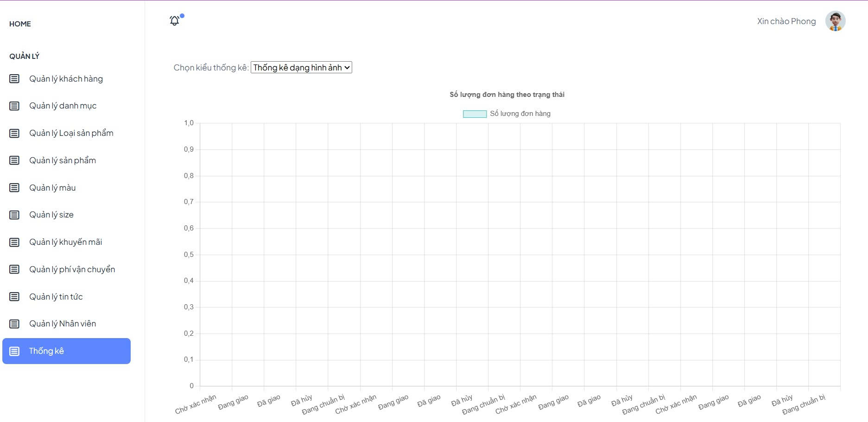Click the Quản lý Nhân viên sidebar icon
This screenshot has height=422, width=868.
pos(13,323)
